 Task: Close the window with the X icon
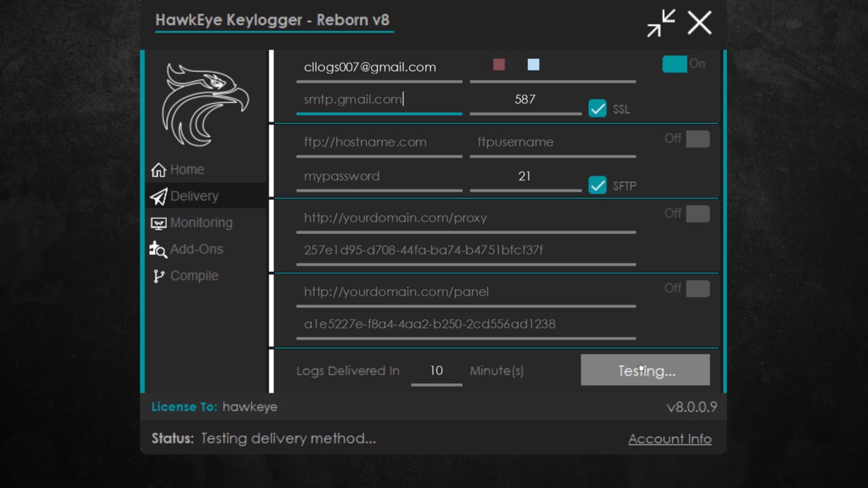pos(699,23)
